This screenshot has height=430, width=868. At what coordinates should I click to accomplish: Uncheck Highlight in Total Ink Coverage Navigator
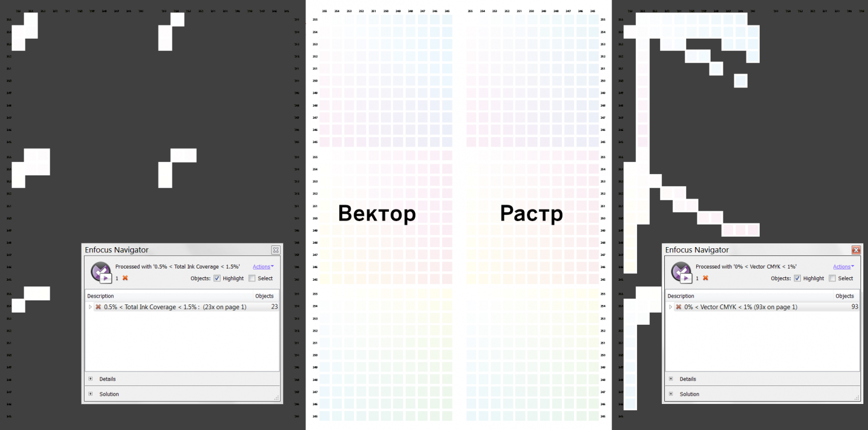(x=217, y=278)
